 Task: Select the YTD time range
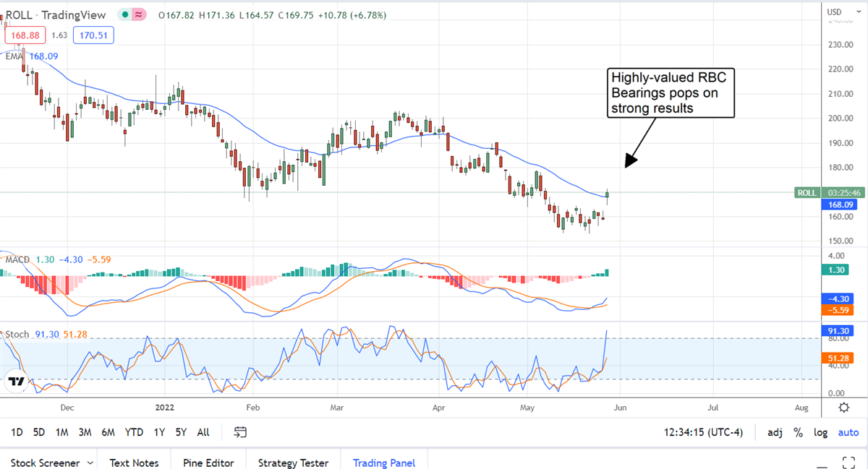[134, 432]
